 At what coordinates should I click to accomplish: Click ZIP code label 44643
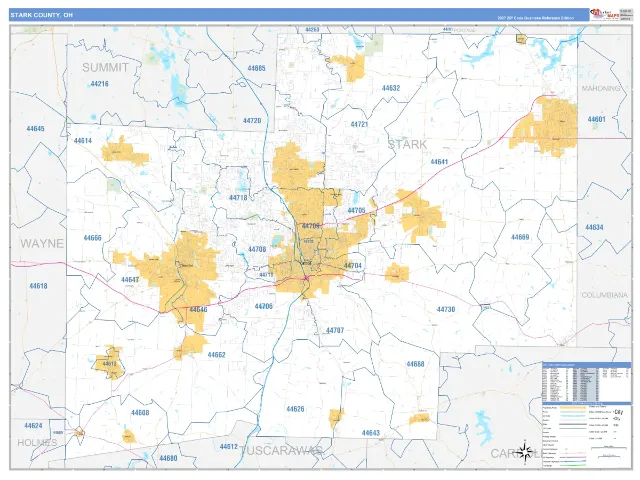(371, 433)
